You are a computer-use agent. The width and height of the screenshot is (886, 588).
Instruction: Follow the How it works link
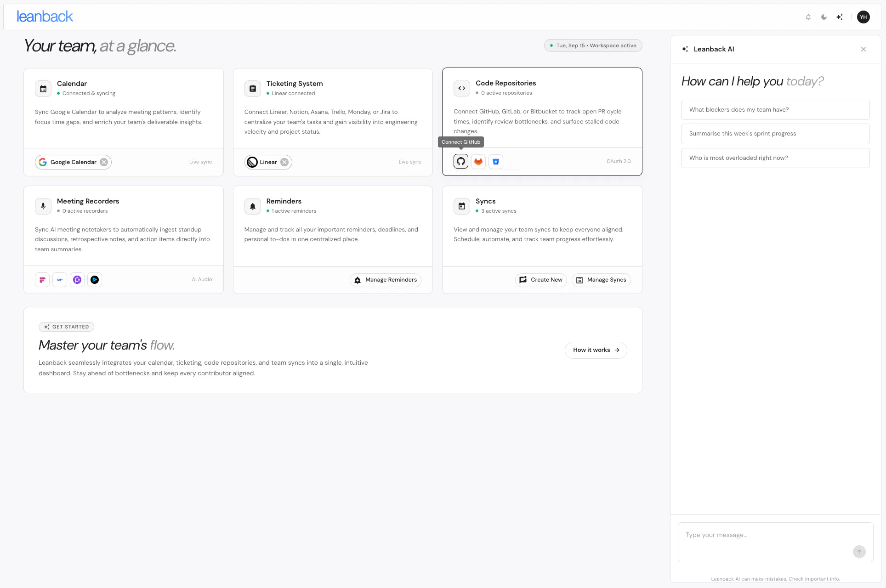pos(596,350)
